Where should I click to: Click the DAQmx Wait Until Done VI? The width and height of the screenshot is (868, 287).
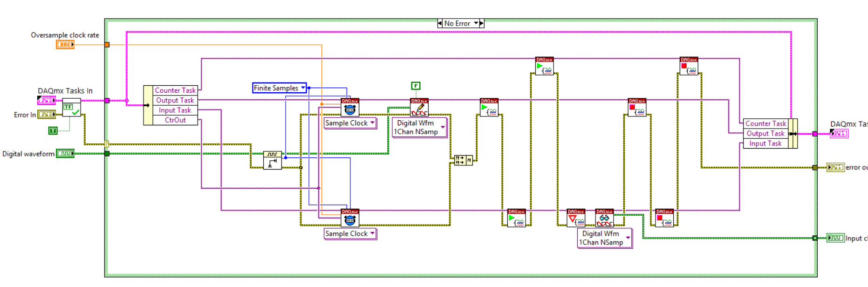(x=576, y=218)
